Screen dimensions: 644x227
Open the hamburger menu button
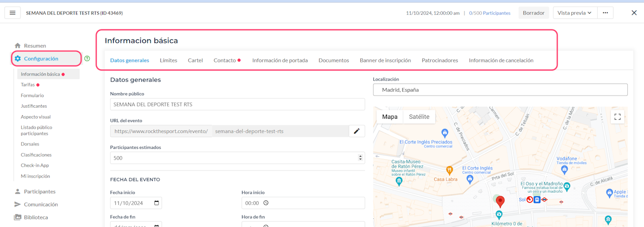coord(13,13)
